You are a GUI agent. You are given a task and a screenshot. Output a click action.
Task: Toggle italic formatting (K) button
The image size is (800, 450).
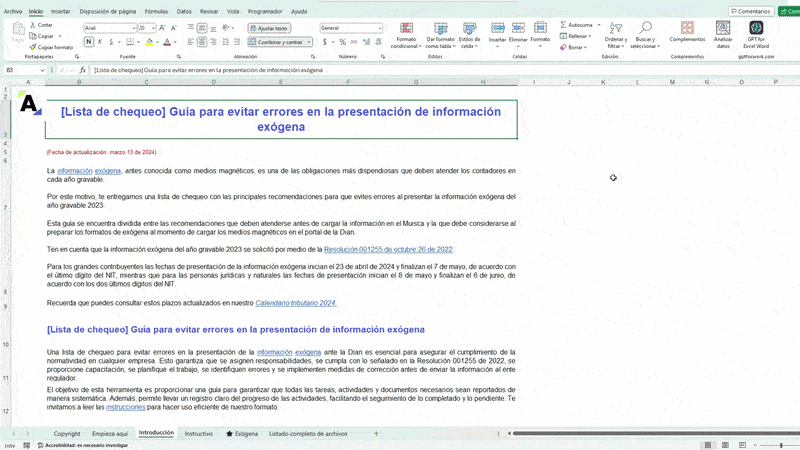100,42
